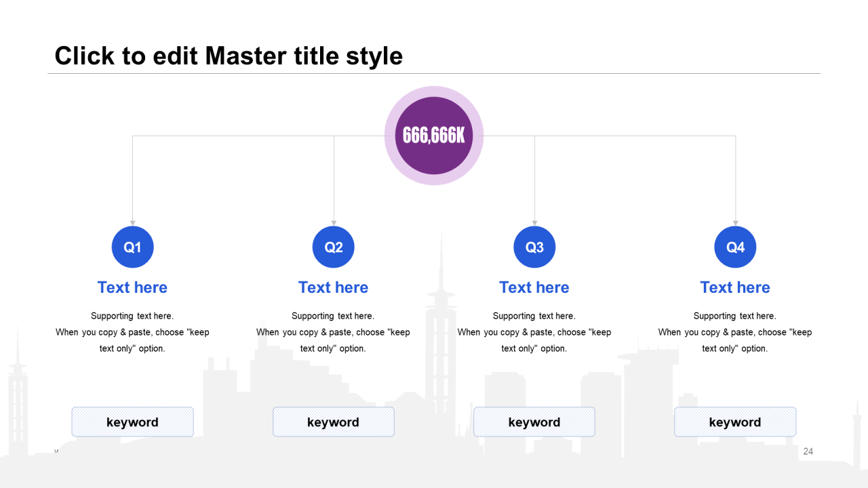Image resolution: width=868 pixels, height=488 pixels.
Task: Select the purple 666,666K circle
Action: [434, 136]
